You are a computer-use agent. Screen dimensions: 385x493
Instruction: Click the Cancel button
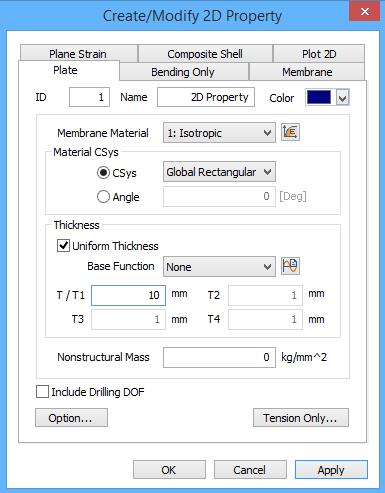pyautogui.click(x=250, y=470)
